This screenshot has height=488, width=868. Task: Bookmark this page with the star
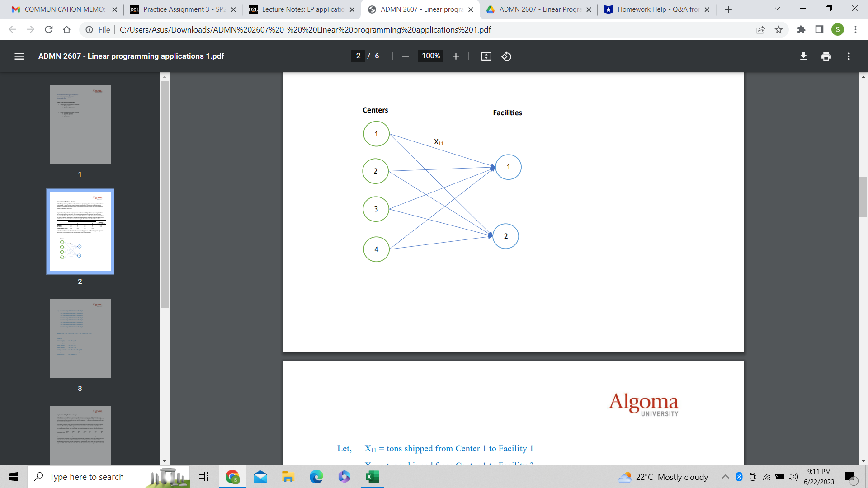coord(779,30)
